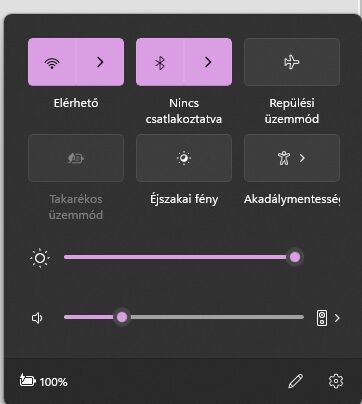The width and height of the screenshot is (362, 404).
Task: Expand the Wi-Fi networks list chevron
Action: [100, 62]
